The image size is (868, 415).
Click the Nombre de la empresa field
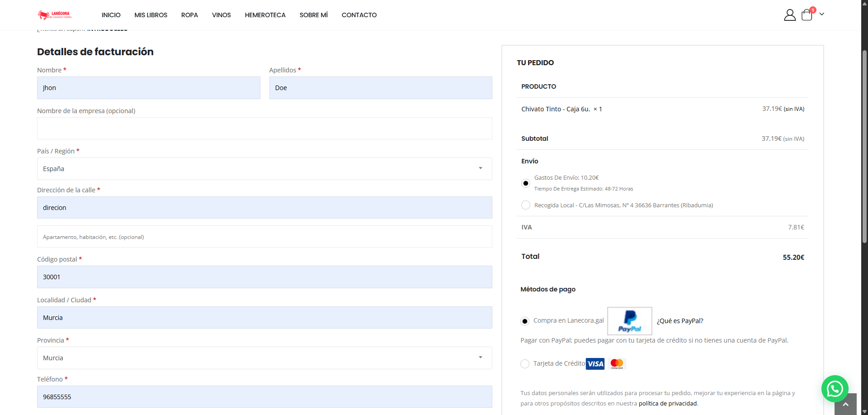(x=264, y=129)
